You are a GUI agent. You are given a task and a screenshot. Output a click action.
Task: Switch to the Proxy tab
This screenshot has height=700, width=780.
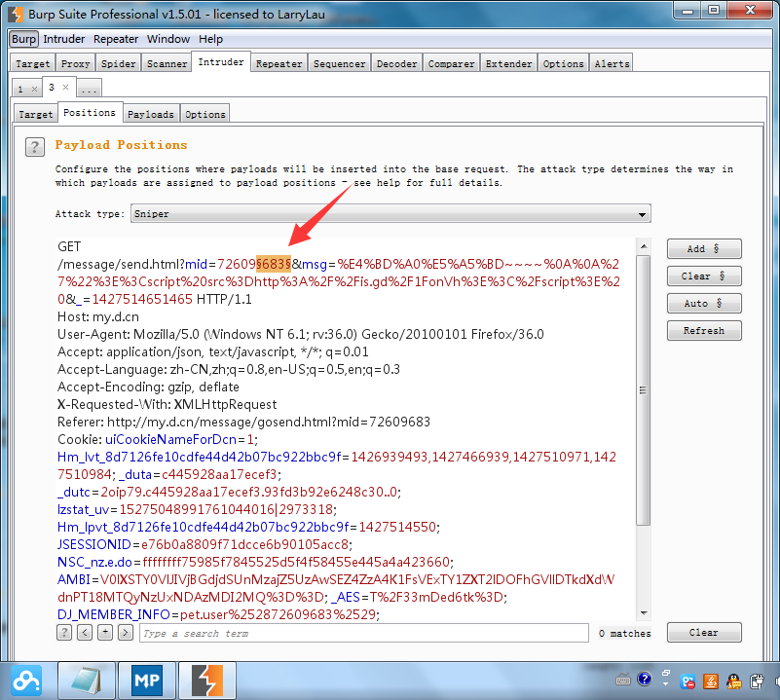click(x=76, y=63)
